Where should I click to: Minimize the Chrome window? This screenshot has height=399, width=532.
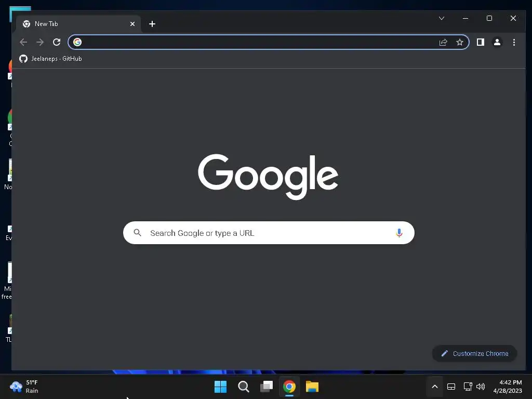pyautogui.click(x=465, y=18)
